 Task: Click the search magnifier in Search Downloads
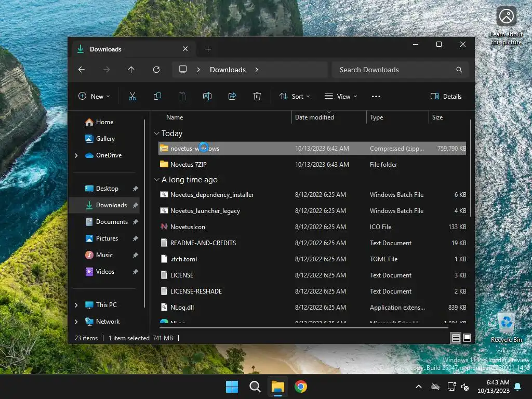pos(459,70)
